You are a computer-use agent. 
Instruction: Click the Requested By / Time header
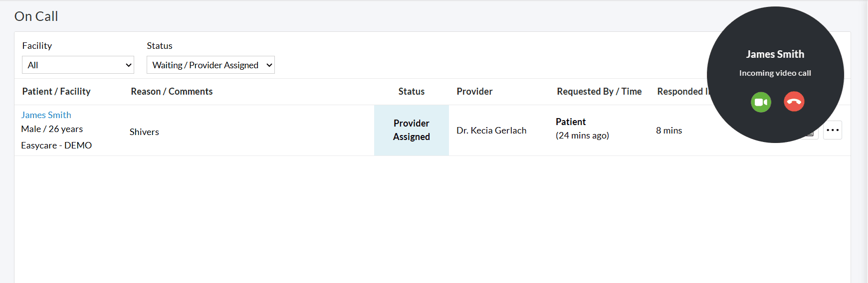click(599, 92)
